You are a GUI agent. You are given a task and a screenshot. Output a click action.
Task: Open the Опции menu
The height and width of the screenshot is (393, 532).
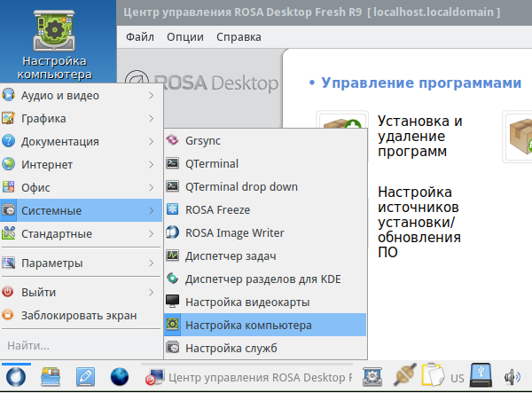[185, 36]
